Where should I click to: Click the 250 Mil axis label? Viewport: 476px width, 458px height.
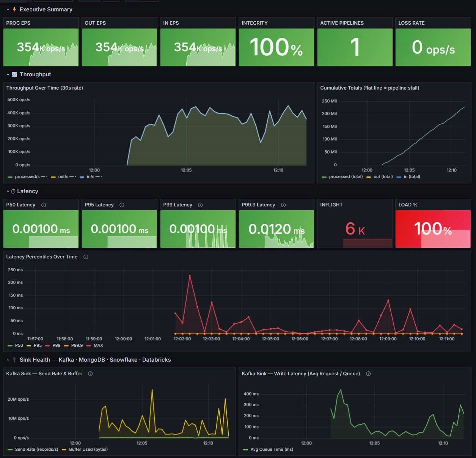pos(329,101)
